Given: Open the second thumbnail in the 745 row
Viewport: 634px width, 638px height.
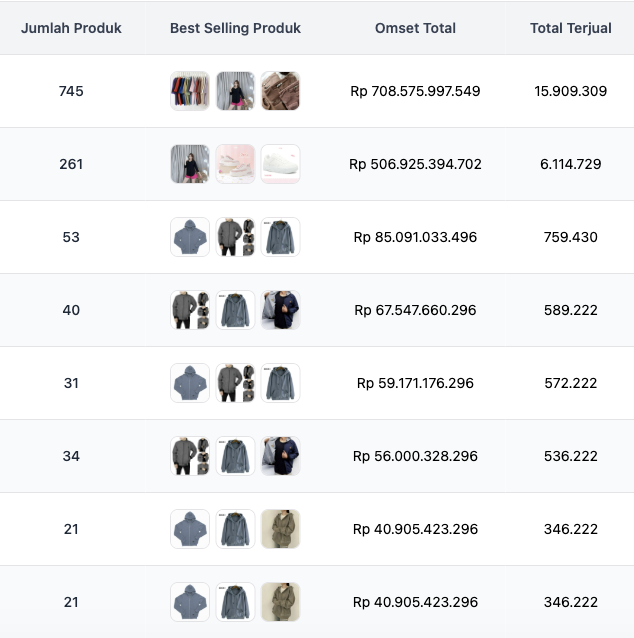Looking at the screenshot, I should [x=235, y=91].
